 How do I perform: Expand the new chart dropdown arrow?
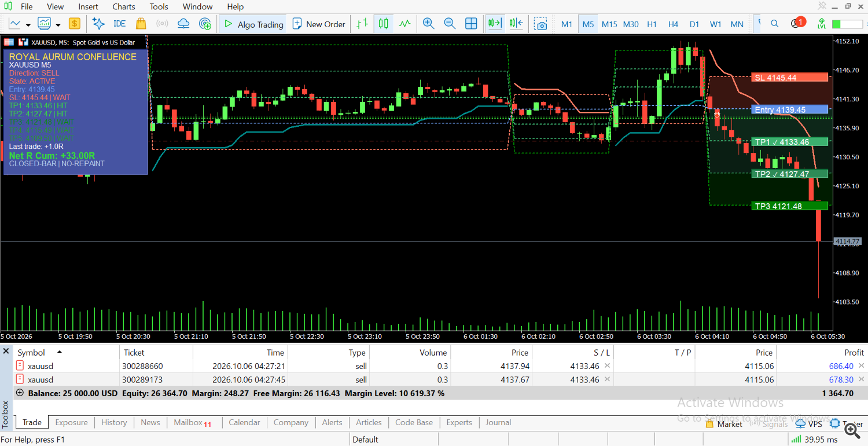pyautogui.click(x=28, y=25)
